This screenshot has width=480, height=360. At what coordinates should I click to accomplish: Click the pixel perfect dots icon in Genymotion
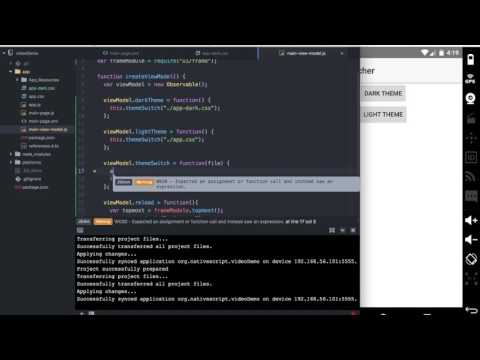(471, 279)
